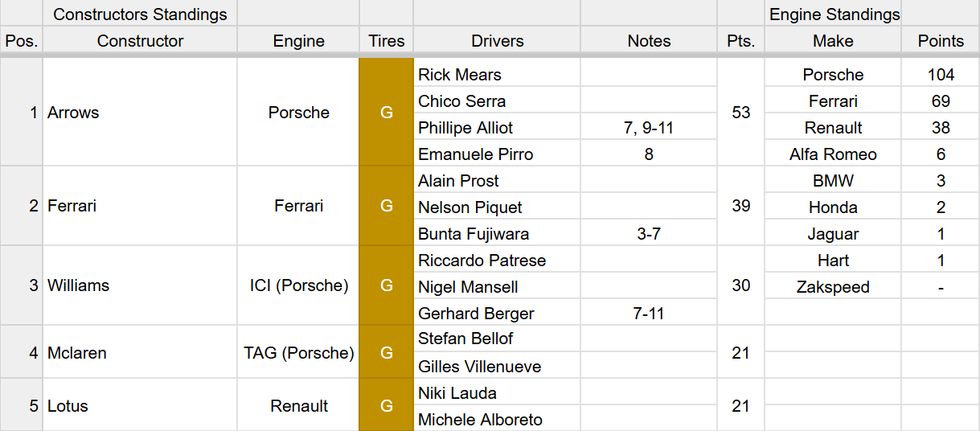Select the 'Mclaren' constructor cell
The height and width of the screenshot is (431, 980).
140,352
